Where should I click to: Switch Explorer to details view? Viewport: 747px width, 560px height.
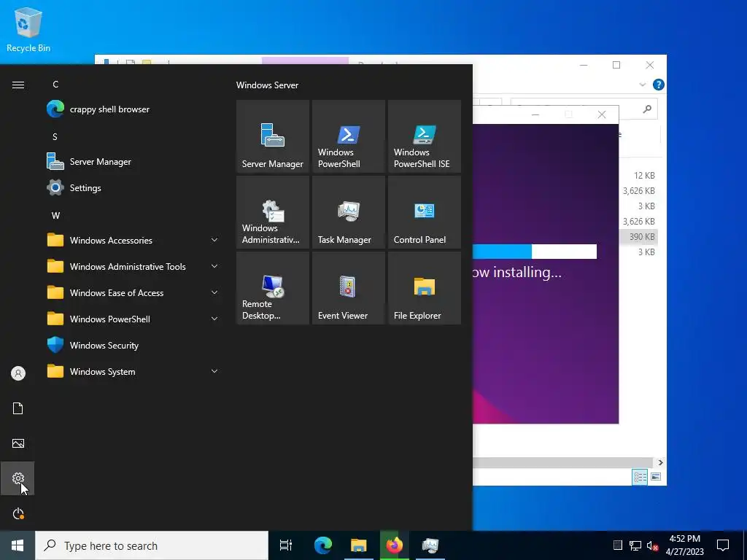(640, 477)
